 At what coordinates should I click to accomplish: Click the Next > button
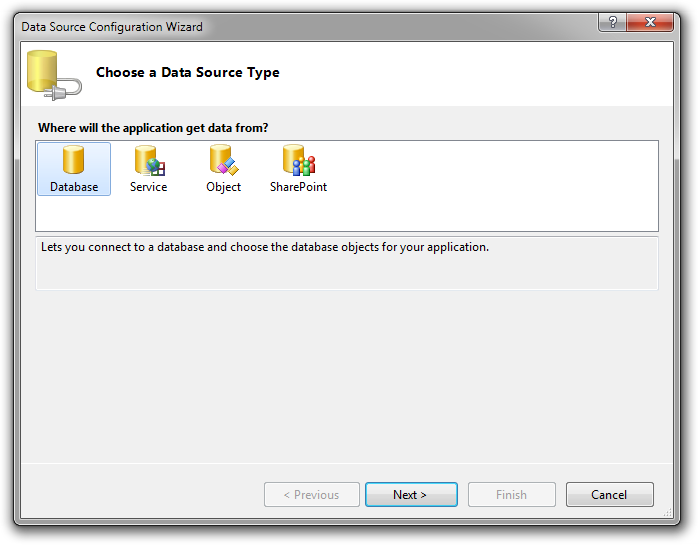point(411,494)
